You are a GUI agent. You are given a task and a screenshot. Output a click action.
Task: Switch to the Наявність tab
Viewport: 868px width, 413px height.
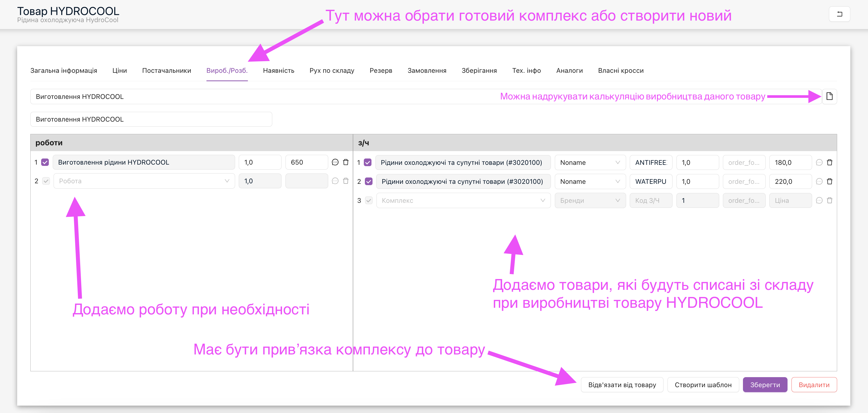point(278,70)
